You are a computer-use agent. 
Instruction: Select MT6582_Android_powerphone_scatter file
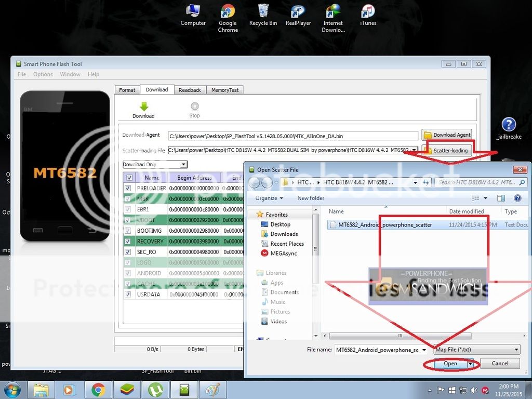384,224
